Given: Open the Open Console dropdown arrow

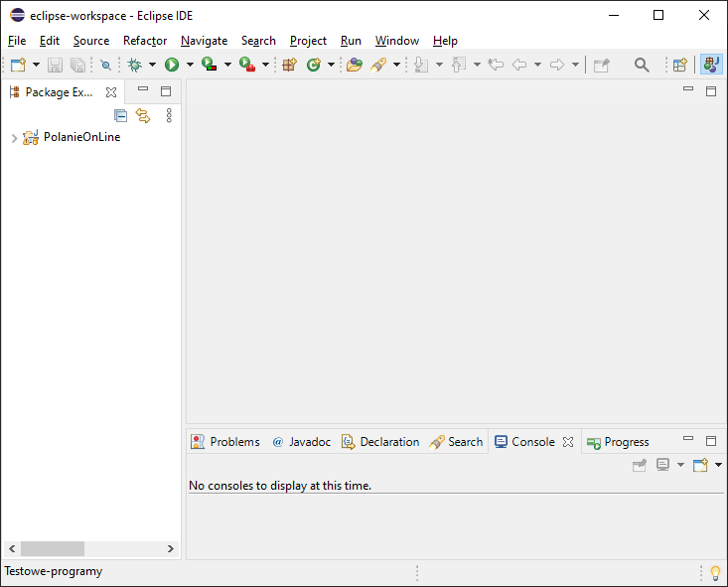Looking at the screenshot, I should click(x=718, y=465).
